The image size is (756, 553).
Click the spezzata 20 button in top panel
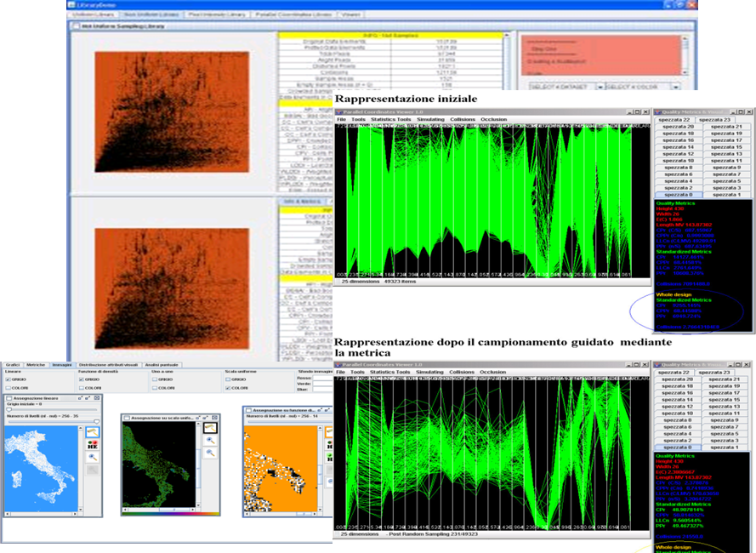tap(678, 127)
